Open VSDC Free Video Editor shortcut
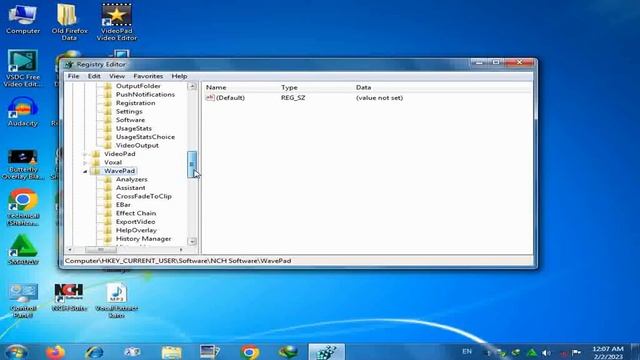The width and height of the screenshot is (640, 360). (x=22, y=68)
